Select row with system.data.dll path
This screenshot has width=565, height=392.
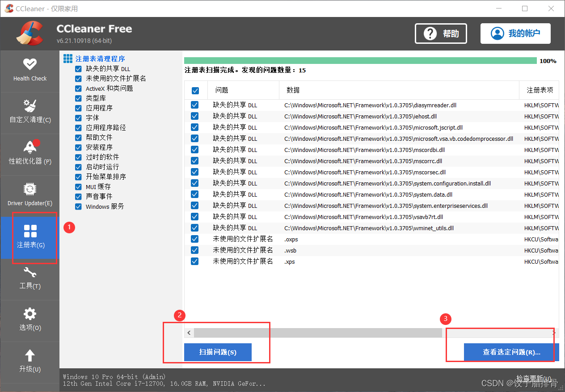pyautogui.click(x=371, y=194)
